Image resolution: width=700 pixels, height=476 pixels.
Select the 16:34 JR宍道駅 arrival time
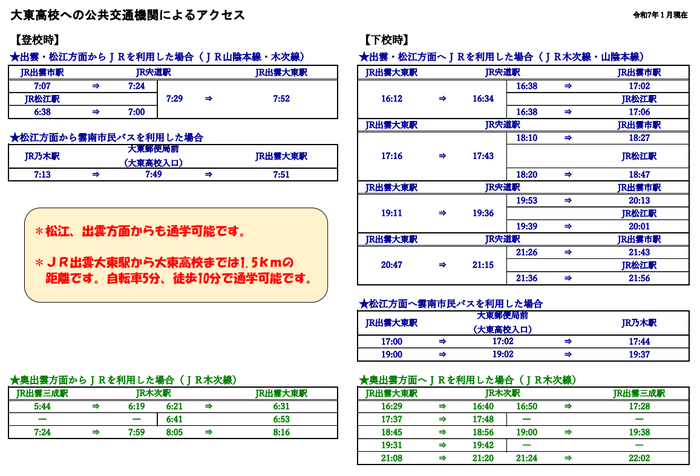483,99
